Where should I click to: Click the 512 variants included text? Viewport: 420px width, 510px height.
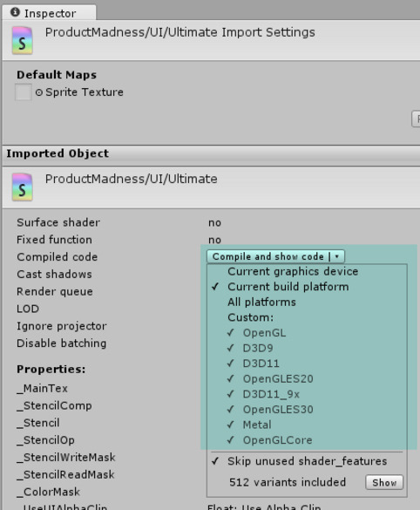(x=288, y=482)
